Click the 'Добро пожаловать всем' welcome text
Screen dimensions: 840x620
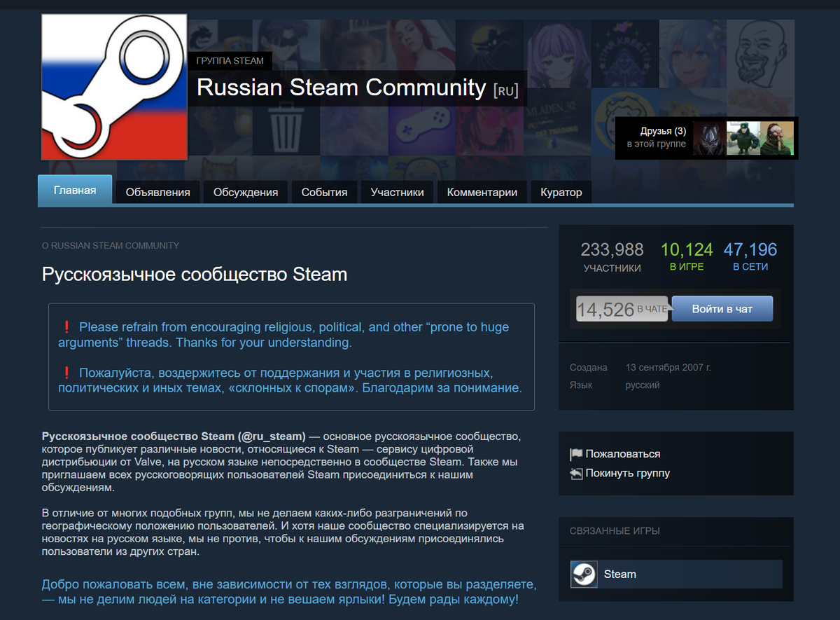(289, 592)
